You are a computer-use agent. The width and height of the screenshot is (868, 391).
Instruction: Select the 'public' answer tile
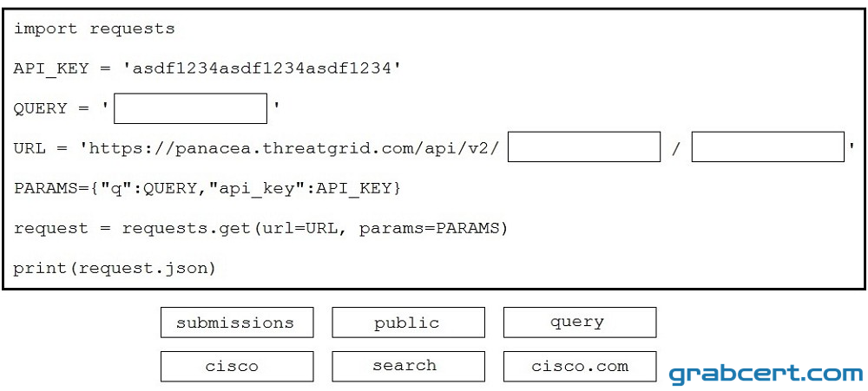point(409,323)
